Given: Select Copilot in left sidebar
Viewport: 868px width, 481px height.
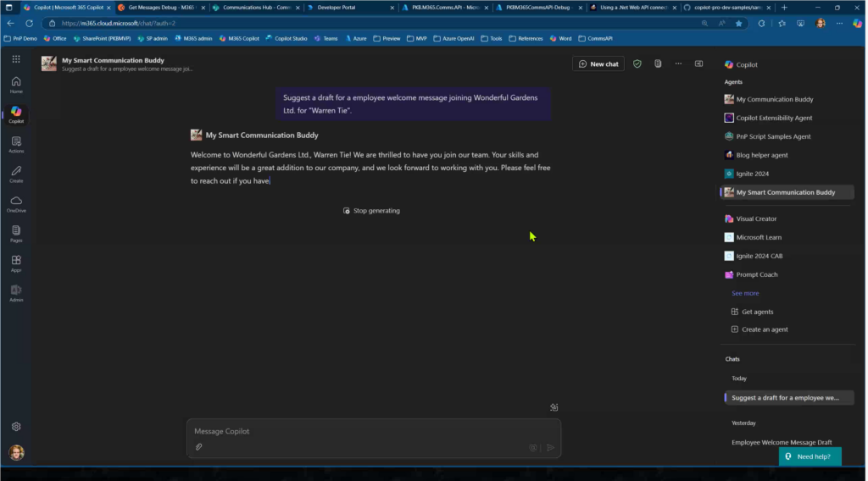Looking at the screenshot, I should pos(16,115).
